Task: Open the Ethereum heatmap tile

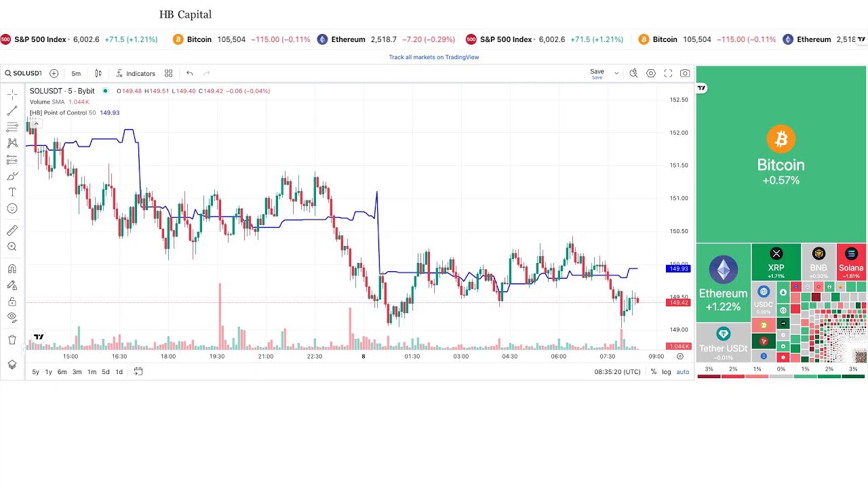Action: point(724,283)
